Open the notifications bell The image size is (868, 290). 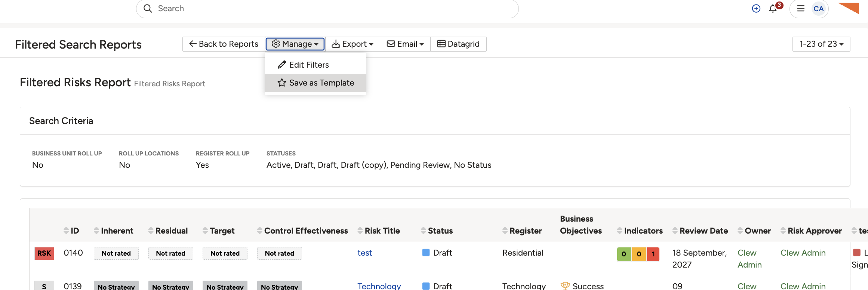tap(773, 8)
